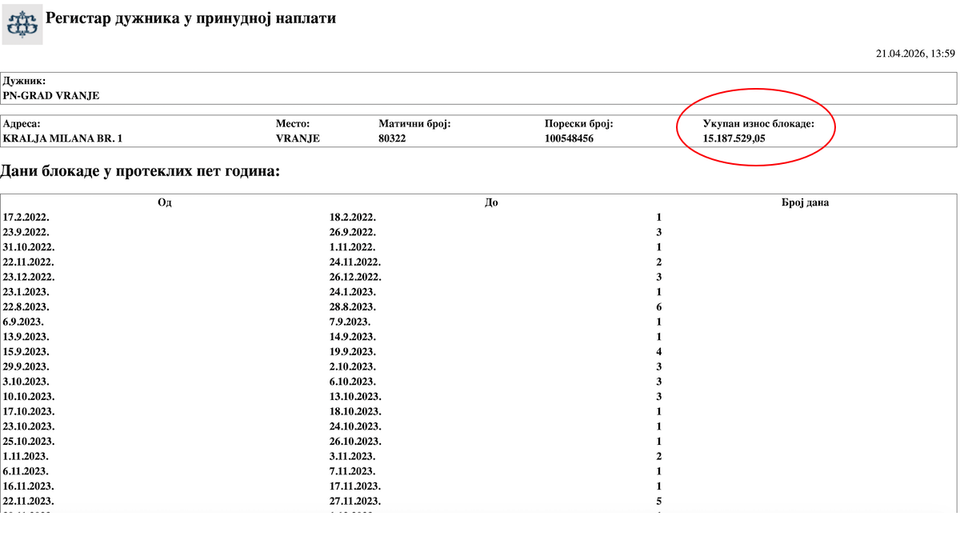
Task: Select start date "13.9.2023."
Action: tap(26, 337)
